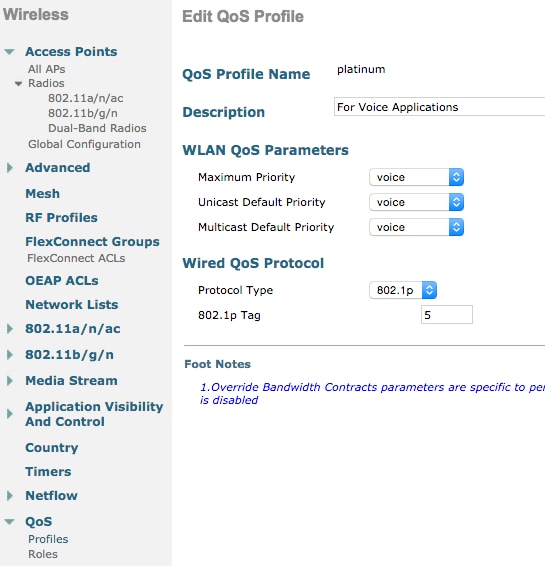
Task: Open All APs in the sidebar
Action: click(47, 69)
